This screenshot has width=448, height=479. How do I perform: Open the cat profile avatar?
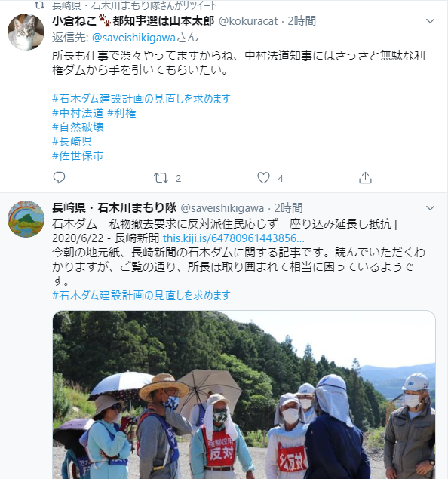click(x=26, y=32)
